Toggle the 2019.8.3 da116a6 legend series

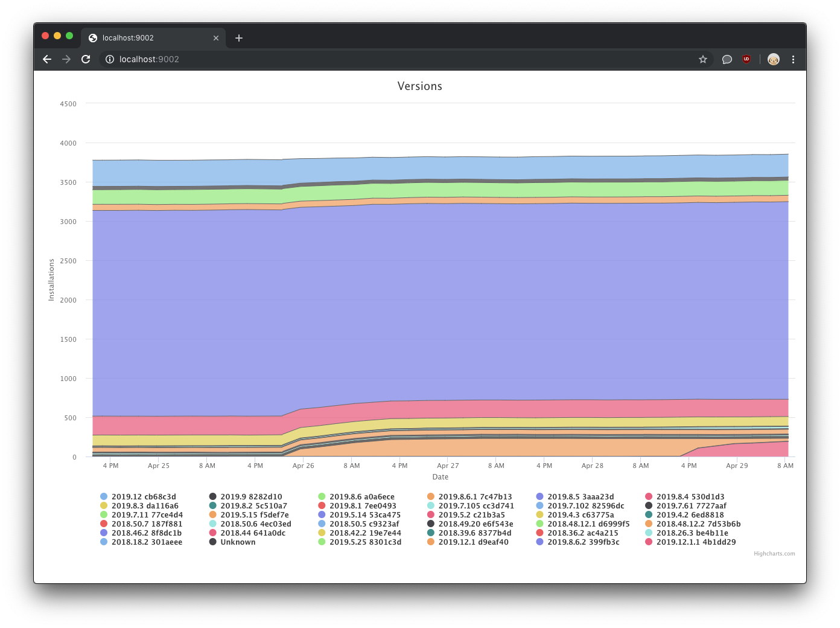139,506
